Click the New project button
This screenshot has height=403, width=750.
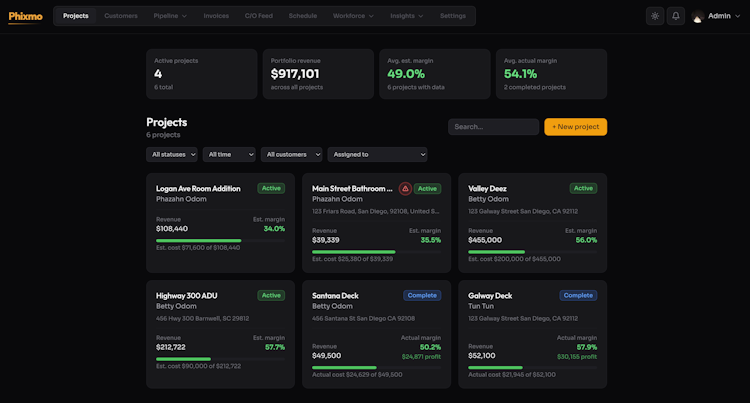click(575, 127)
